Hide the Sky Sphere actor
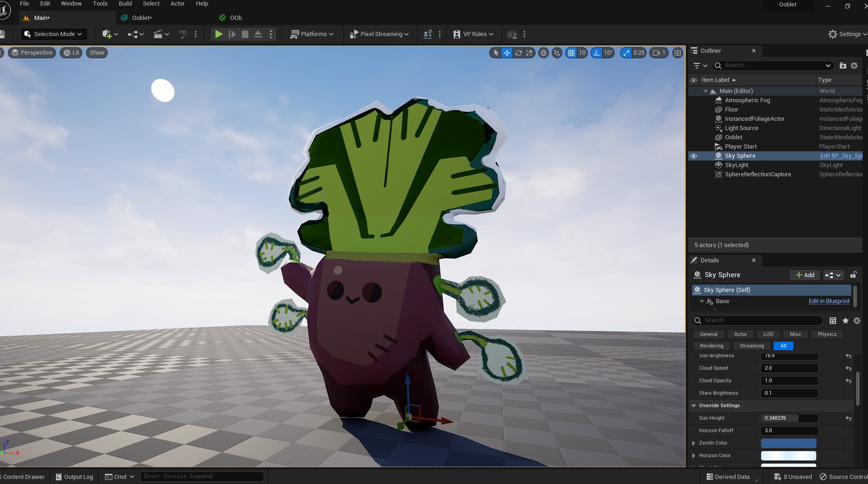The width and height of the screenshot is (868, 484). (x=694, y=156)
